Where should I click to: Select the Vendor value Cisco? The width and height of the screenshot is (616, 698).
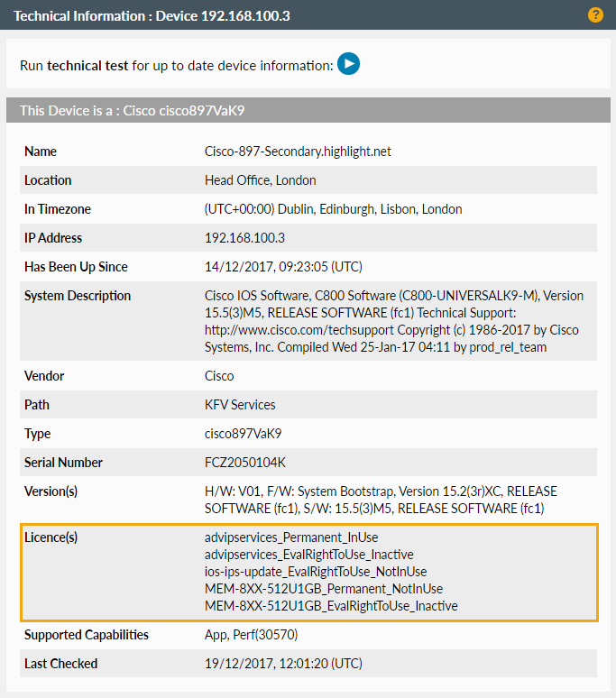(x=219, y=376)
